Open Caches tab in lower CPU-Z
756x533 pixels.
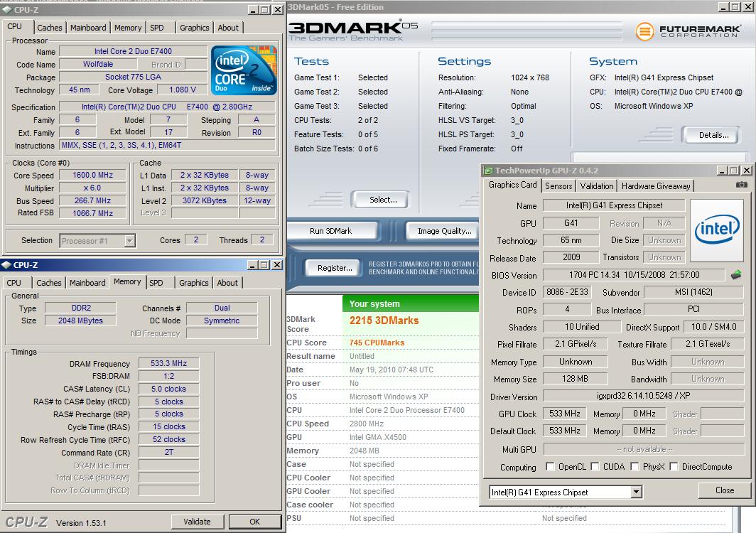coord(49,283)
